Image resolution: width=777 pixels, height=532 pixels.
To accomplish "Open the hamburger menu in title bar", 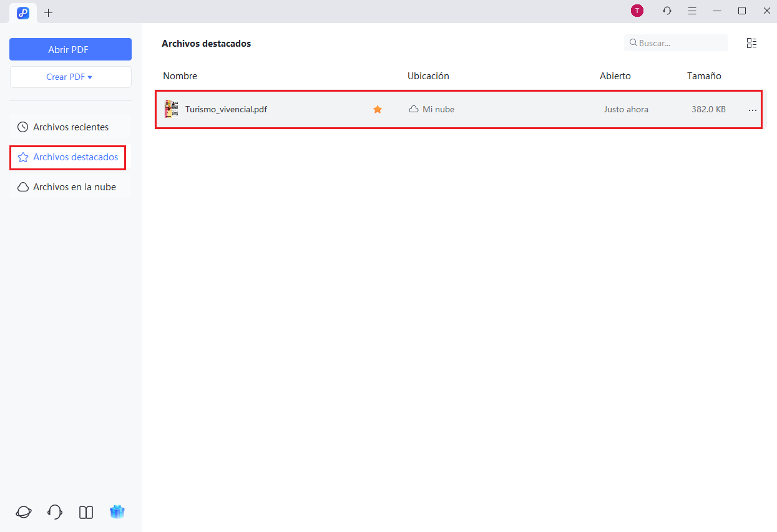I will [692, 11].
